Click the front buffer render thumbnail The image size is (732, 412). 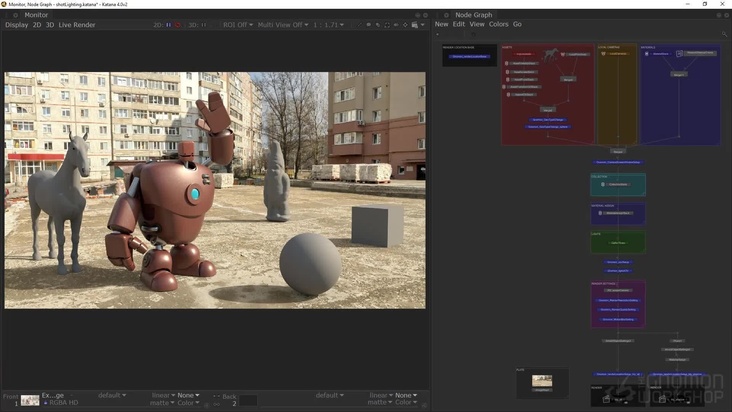(30, 399)
